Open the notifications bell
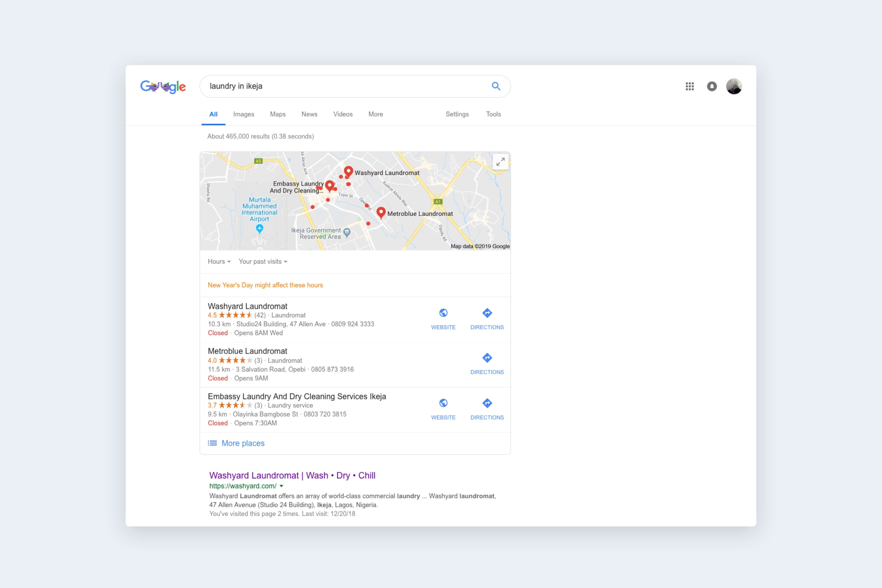This screenshot has height=588, width=882. tap(712, 87)
